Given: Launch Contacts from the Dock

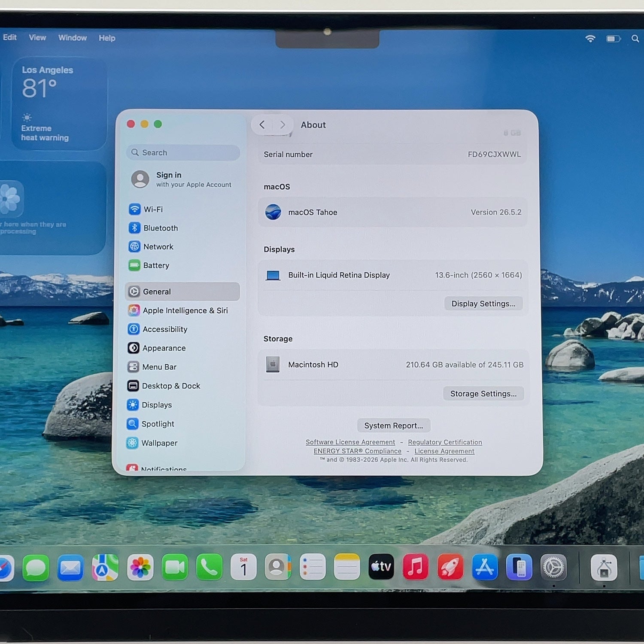Looking at the screenshot, I should point(278,567).
